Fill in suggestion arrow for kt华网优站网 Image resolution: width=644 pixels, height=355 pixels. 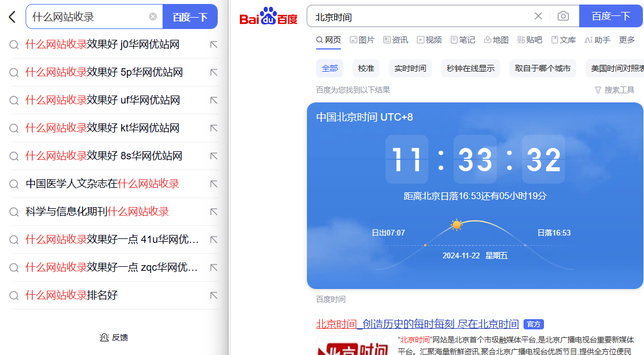214,128
